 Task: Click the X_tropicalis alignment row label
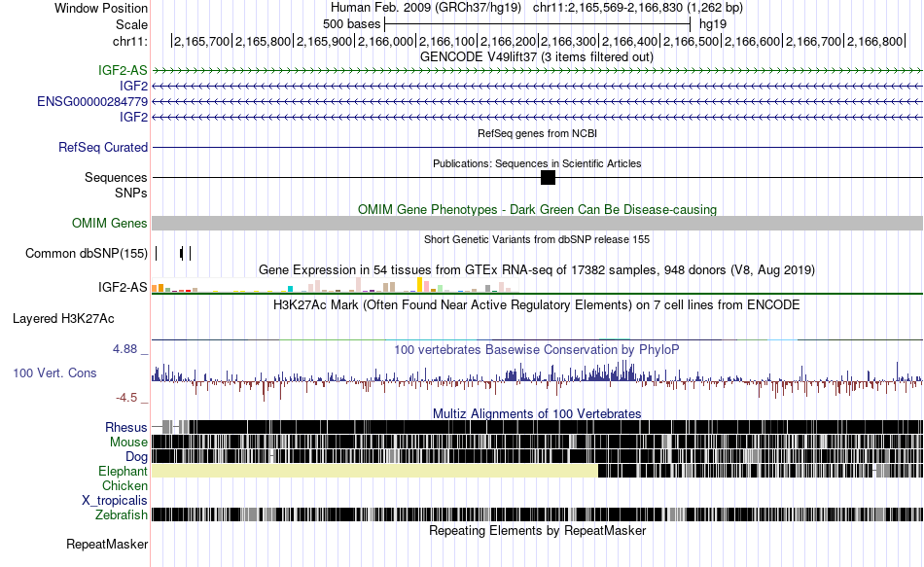pyautogui.click(x=115, y=500)
